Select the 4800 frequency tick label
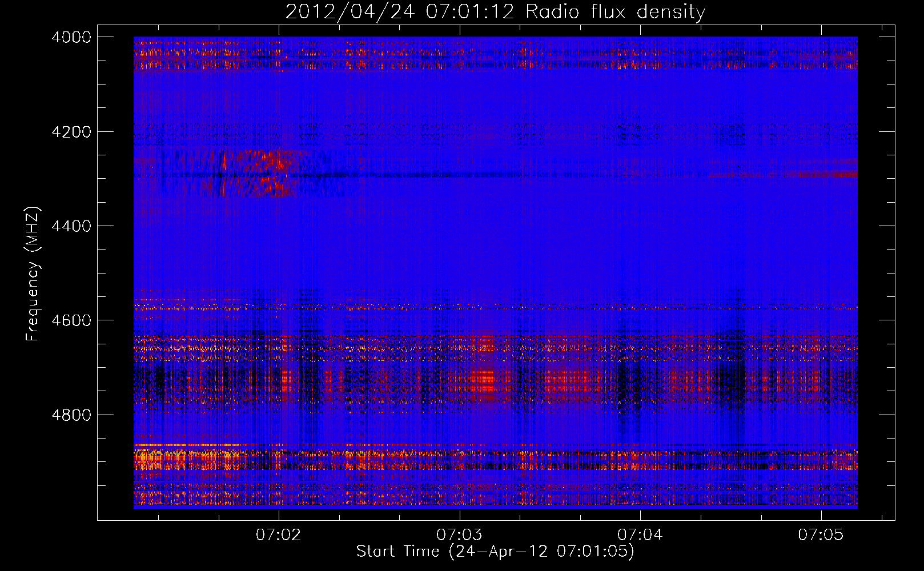 coord(71,415)
